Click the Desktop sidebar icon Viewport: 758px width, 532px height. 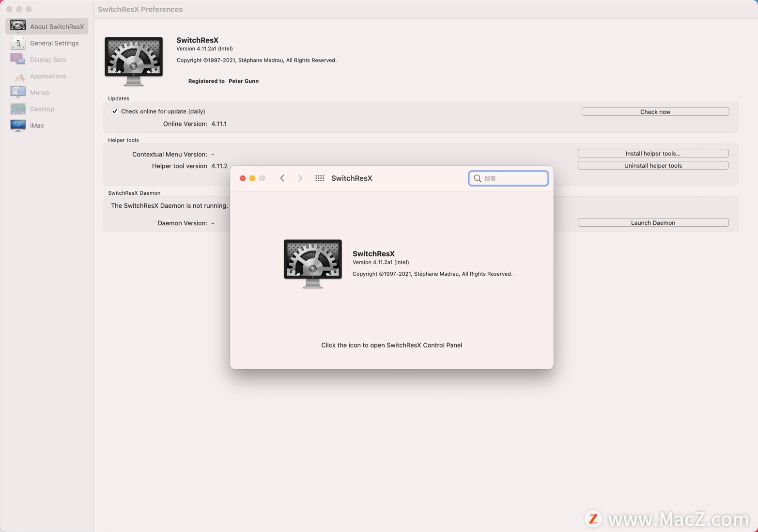(x=18, y=109)
